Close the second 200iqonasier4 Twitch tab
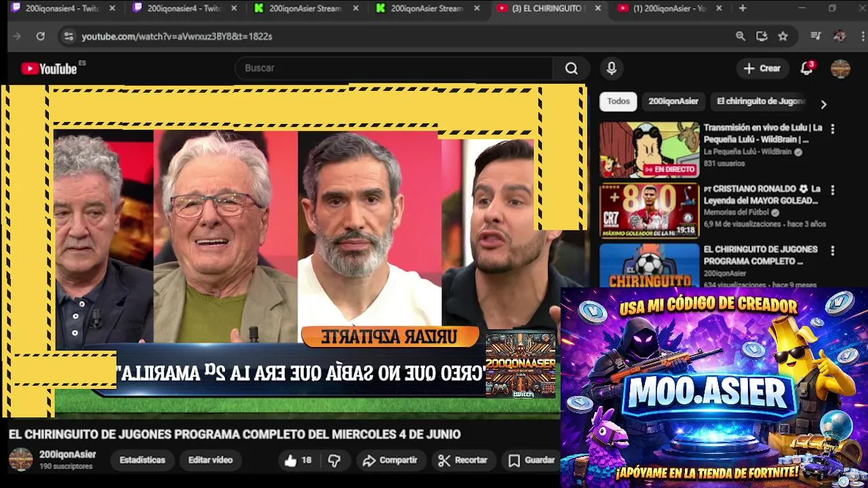The width and height of the screenshot is (868, 488). click(234, 8)
